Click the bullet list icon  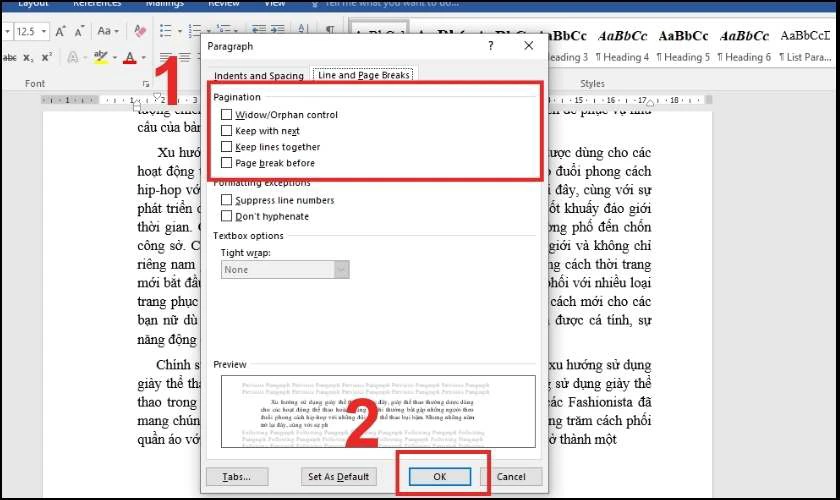click(x=166, y=31)
